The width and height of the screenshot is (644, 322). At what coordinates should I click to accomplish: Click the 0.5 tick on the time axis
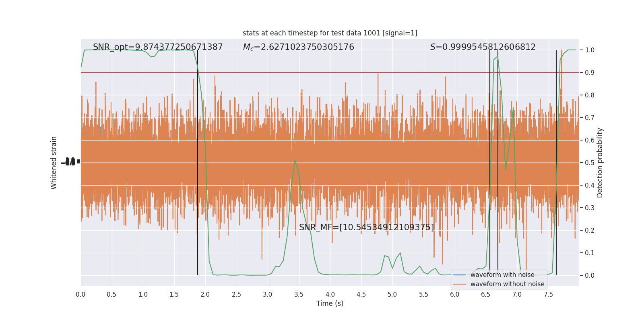click(x=111, y=295)
